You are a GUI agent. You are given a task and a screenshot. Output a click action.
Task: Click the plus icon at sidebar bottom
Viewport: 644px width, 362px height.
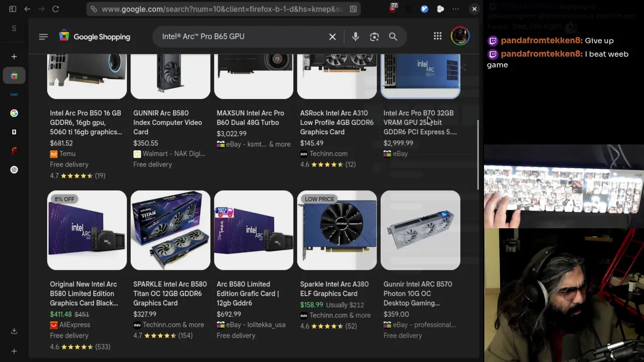[x=14, y=351]
